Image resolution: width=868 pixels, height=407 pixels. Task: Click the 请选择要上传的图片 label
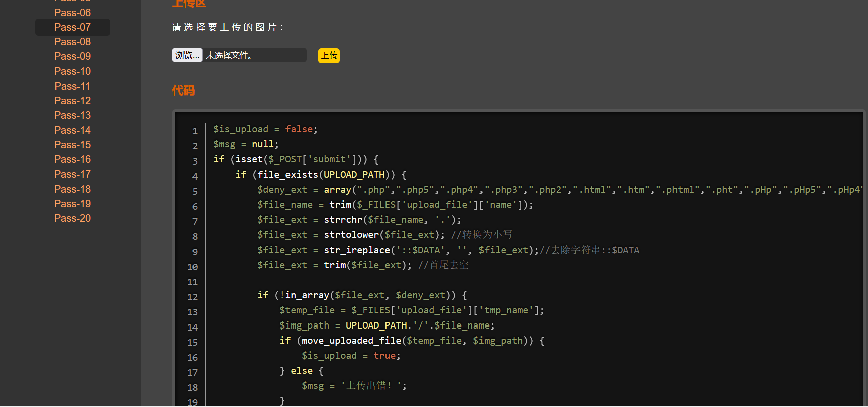[x=228, y=27]
